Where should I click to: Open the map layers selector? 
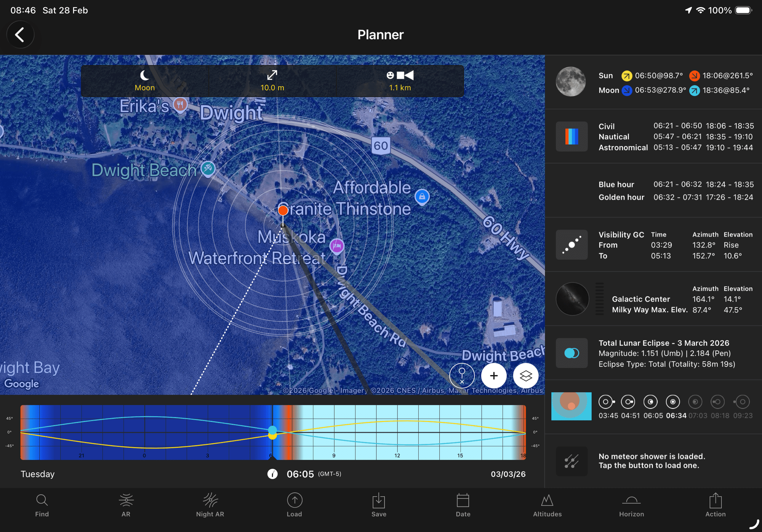tap(525, 376)
